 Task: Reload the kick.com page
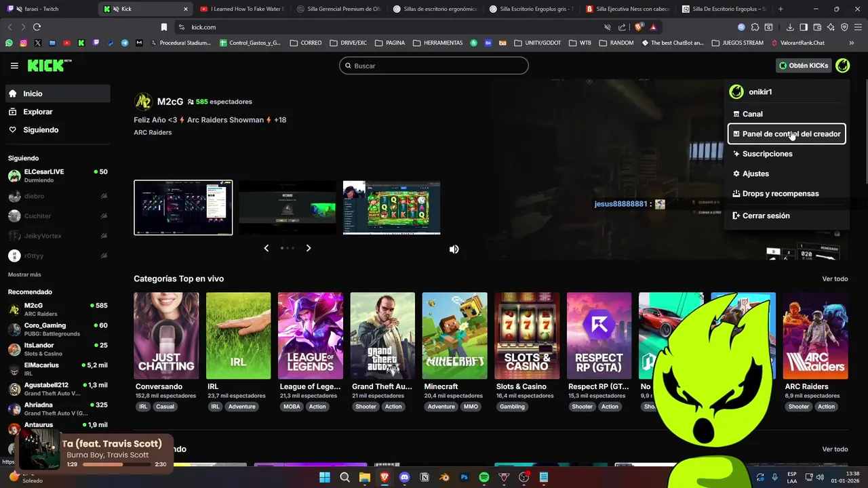tap(37, 27)
